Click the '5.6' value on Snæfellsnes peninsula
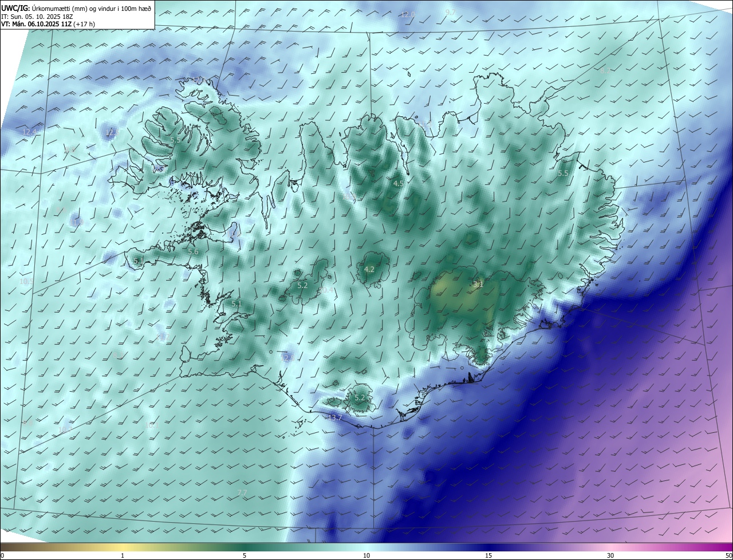This screenshot has width=733, height=560. 193,252
